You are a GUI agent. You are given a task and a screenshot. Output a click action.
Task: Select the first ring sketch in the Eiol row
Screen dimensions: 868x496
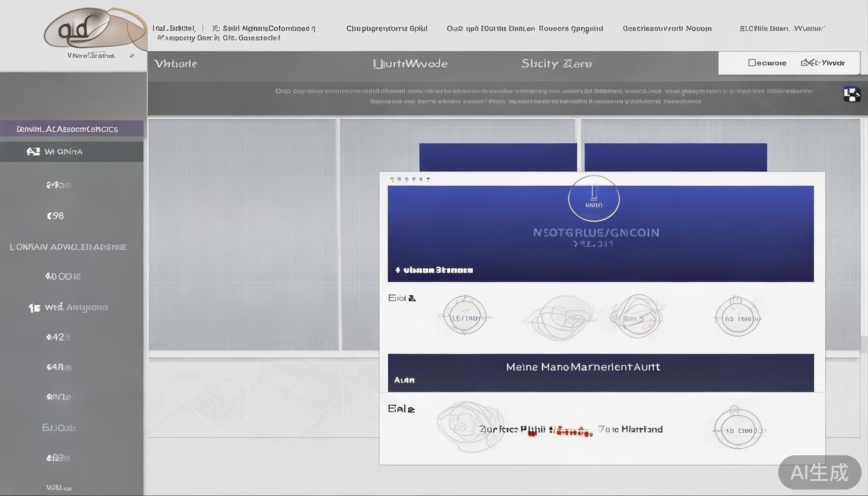[x=464, y=316]
